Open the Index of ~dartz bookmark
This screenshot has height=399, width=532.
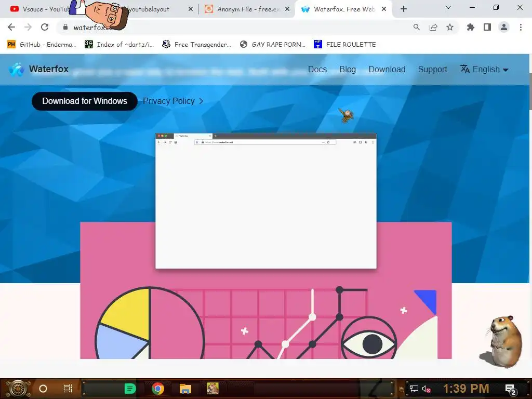point(119,45)
